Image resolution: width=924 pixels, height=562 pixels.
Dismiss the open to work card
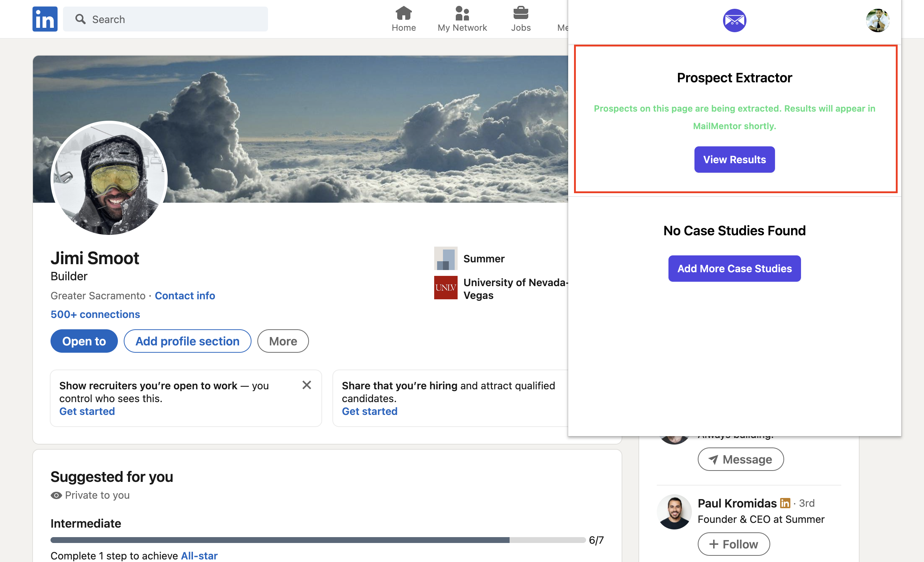(x=306, y=385)
